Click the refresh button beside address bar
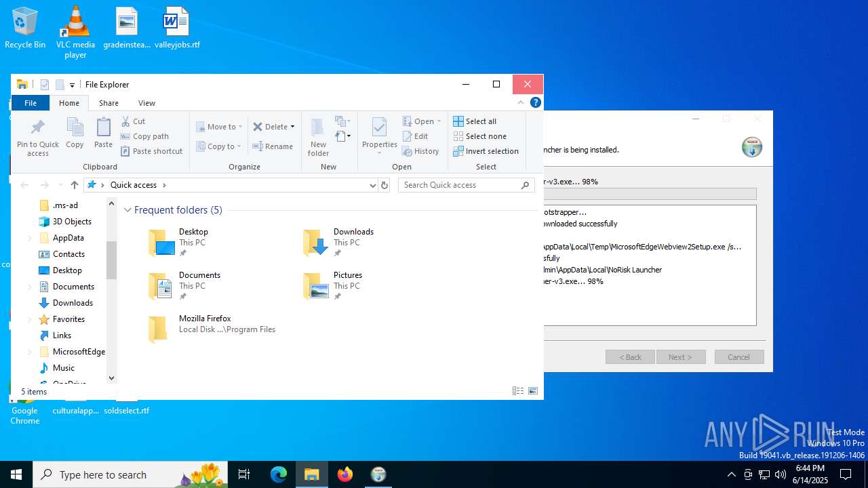868x488 pixels. click(384, 185)
